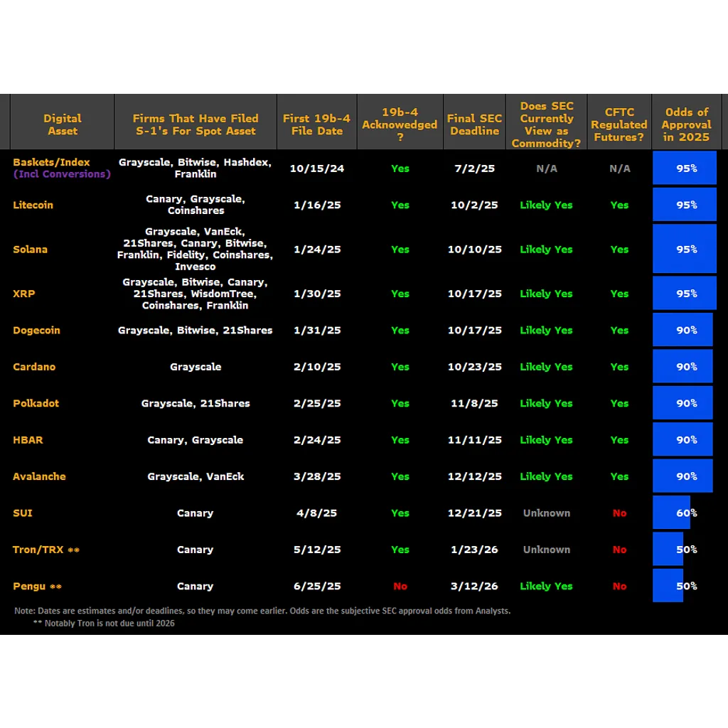Select the XRP asset label

pos(24,294)
